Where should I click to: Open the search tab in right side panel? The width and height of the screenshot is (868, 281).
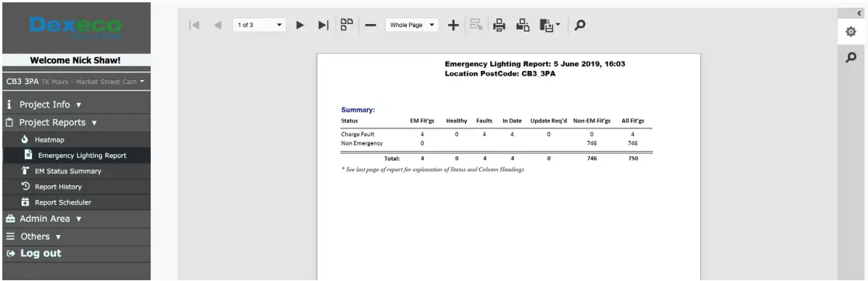click(x=851, y=57)
